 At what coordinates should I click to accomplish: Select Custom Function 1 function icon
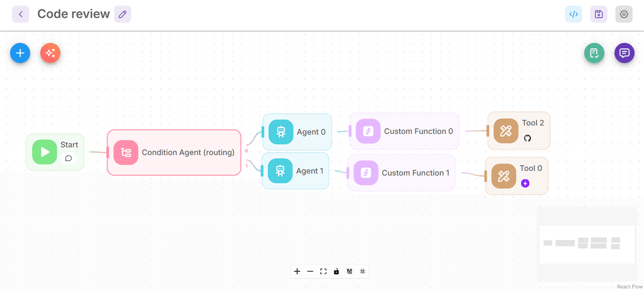tap(366, 173)
